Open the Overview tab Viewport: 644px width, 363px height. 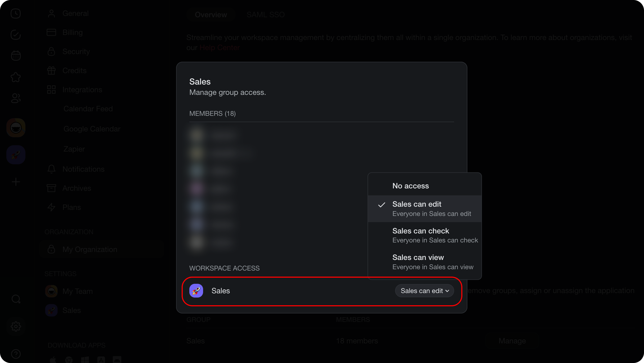point(211,15)
